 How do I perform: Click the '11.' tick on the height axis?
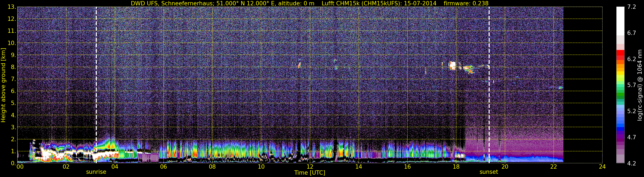pos(12,31)
